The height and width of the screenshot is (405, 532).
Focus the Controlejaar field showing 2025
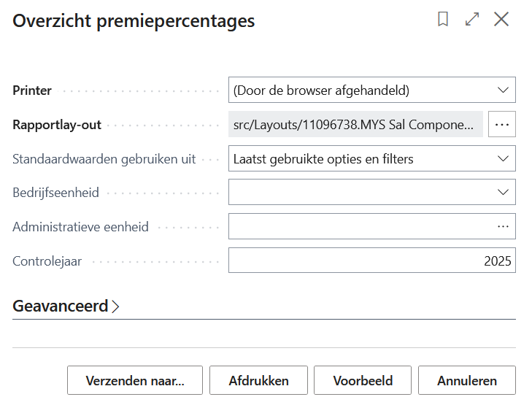click(x=371, y=261)
